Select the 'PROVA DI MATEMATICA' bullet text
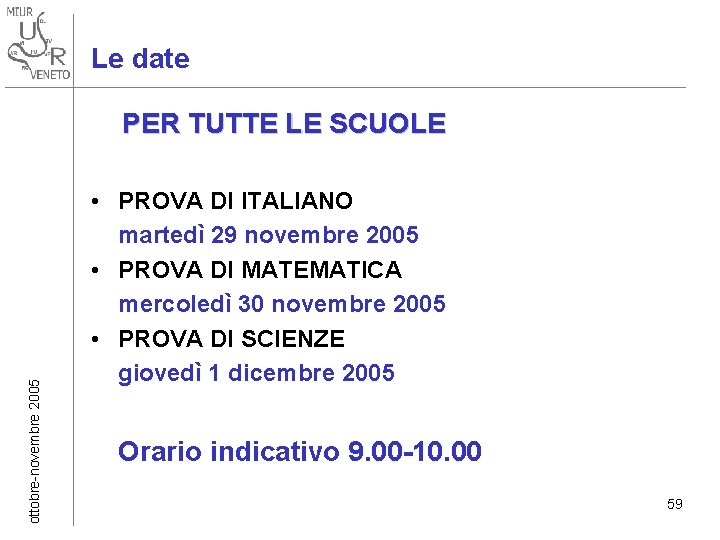The image size is (720, 540). pos(260,270)
